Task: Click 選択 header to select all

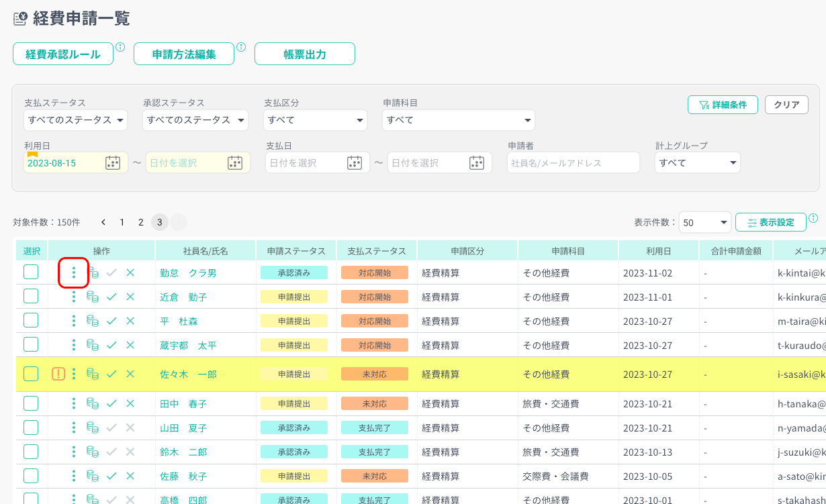Action: [32, 251]
